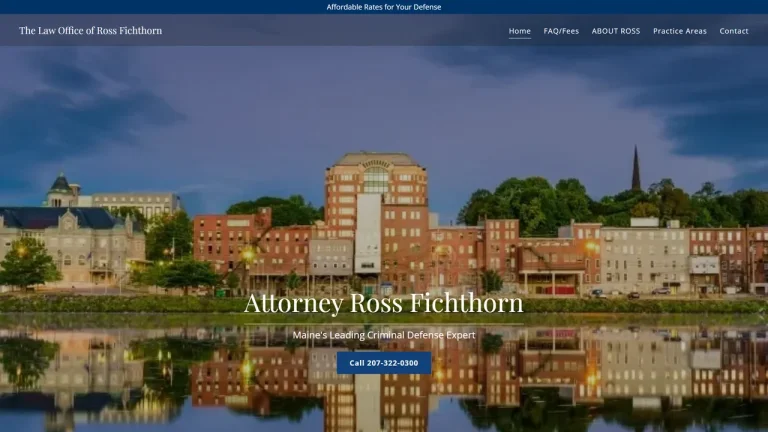Go to the Contact page
Viewport: 768px width, 432px height.
[x=733, y=31]
